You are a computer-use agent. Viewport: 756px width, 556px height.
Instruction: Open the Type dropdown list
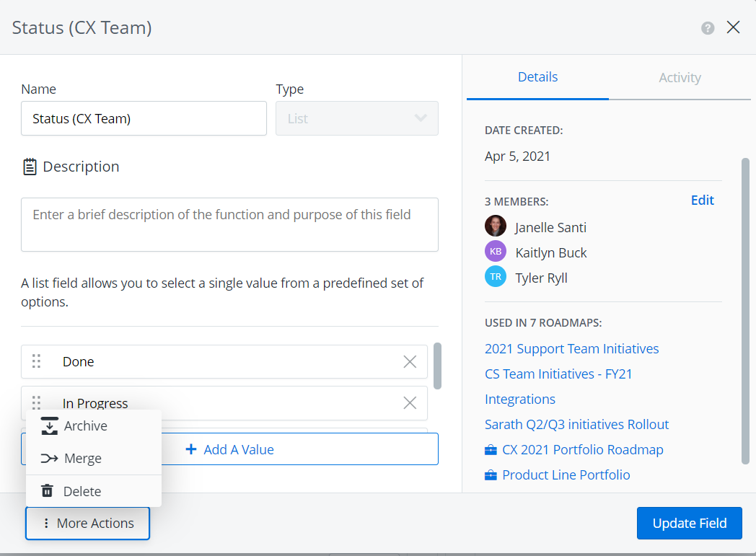coord(357,118)
